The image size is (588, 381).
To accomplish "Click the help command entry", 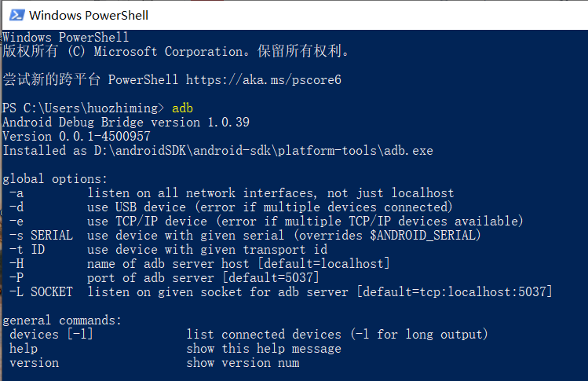I will (x=24, y=348).
